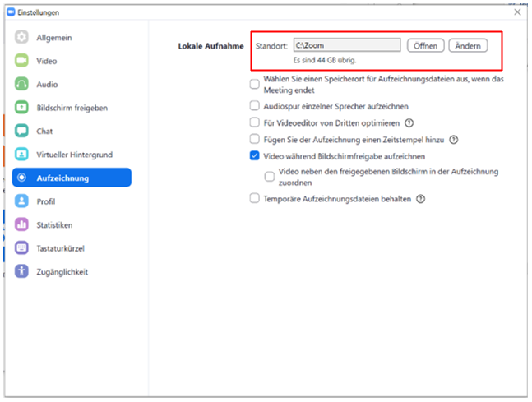The image size is (532, 402).
Task: Click help icon next to Videoeditor optimieren
Action: coord(409,122)
